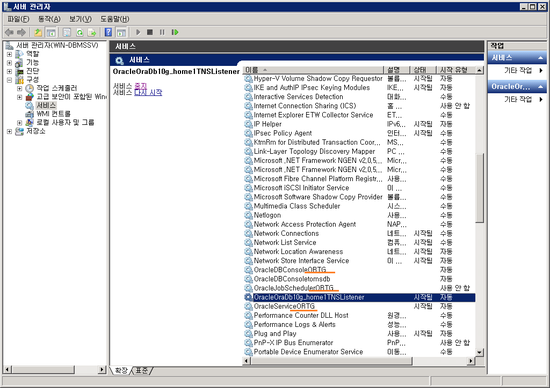Expand the 진단 tree node
The width and height of the screenshot is (550, 388).
pyautogui.click(x=9, y=72)
